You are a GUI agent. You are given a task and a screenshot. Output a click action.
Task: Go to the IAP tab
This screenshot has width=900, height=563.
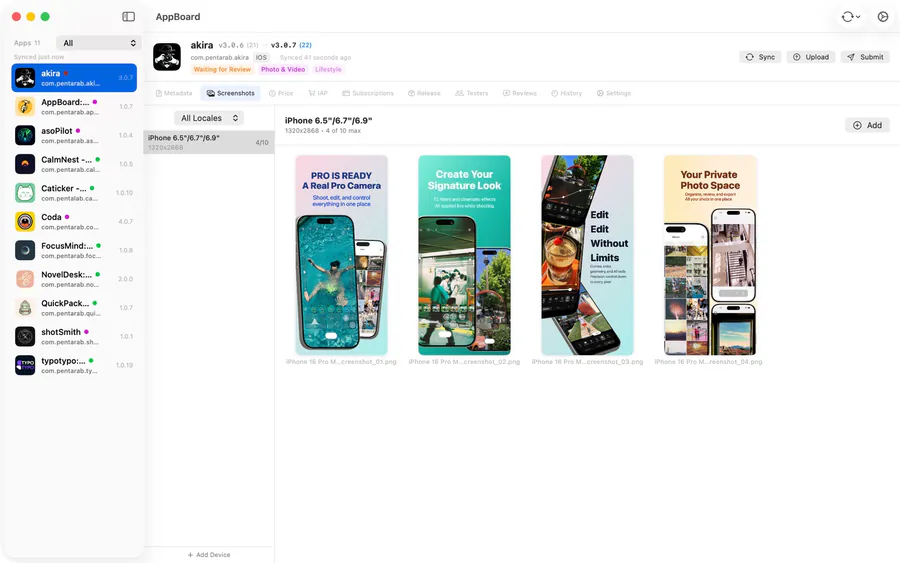pyautogui.click(x=317, y=93)
